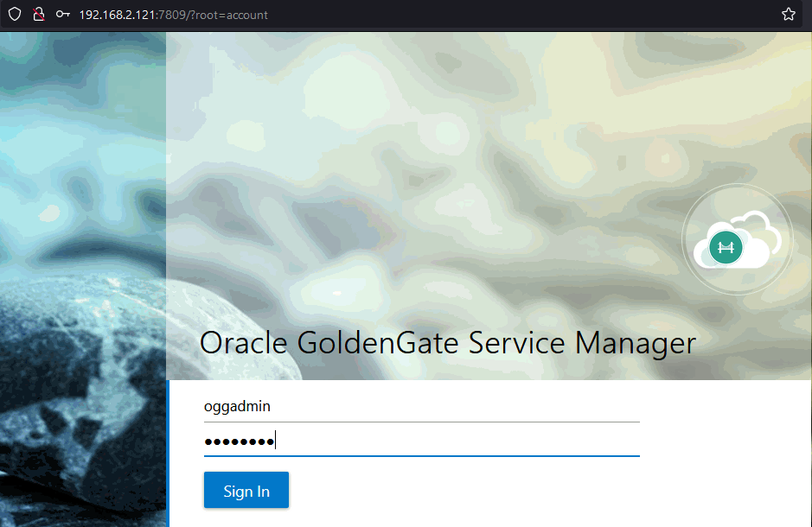Click the Oracle GoldenGate Service Manager heading
This screenshot has width=812, height=527.
pos(447,343)
